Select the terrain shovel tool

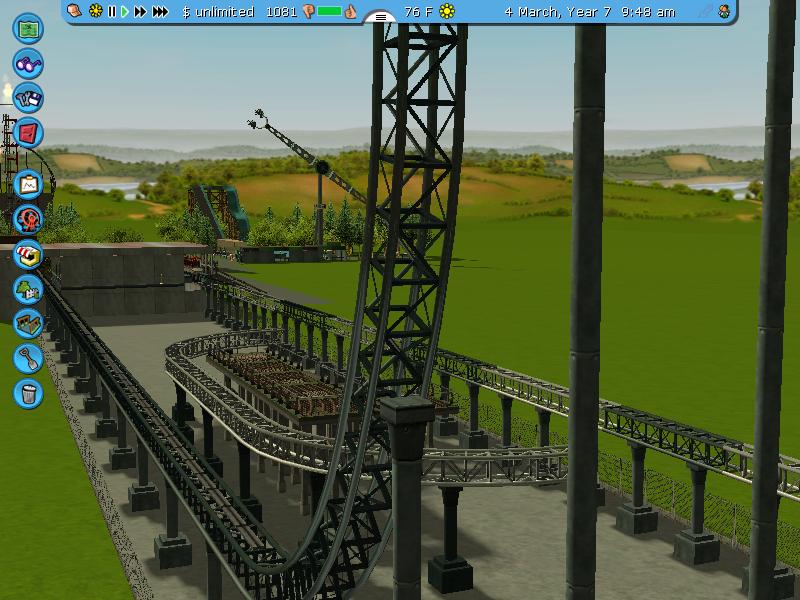(x=28, y=359)
